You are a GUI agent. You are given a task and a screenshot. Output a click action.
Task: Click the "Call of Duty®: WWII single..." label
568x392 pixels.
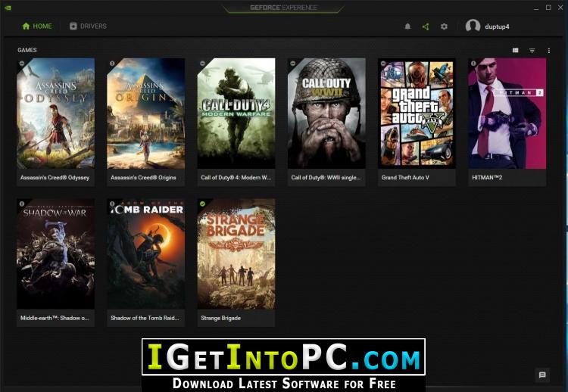pyautogui.click(x=326, y=177)
